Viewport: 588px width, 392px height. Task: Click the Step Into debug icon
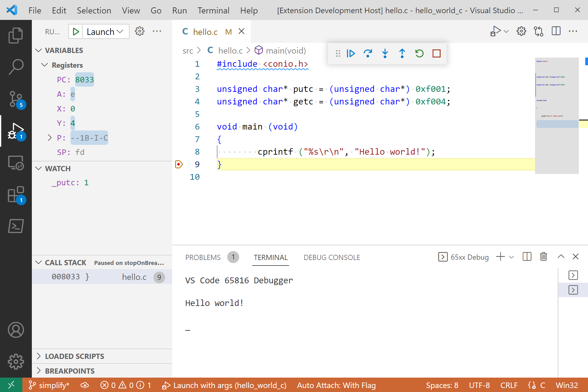tap(385, 54)
